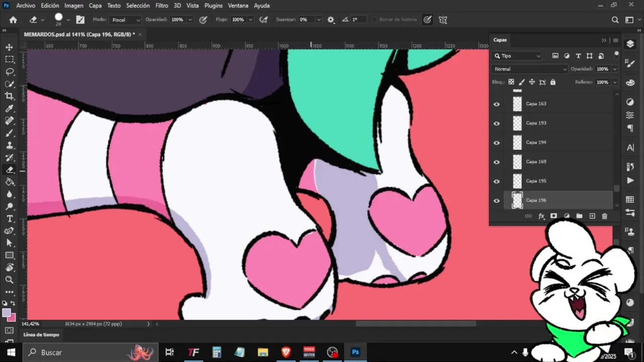Open the Imagen menu
The width and height of the screenshot is (644, 362).
point(74,6)
